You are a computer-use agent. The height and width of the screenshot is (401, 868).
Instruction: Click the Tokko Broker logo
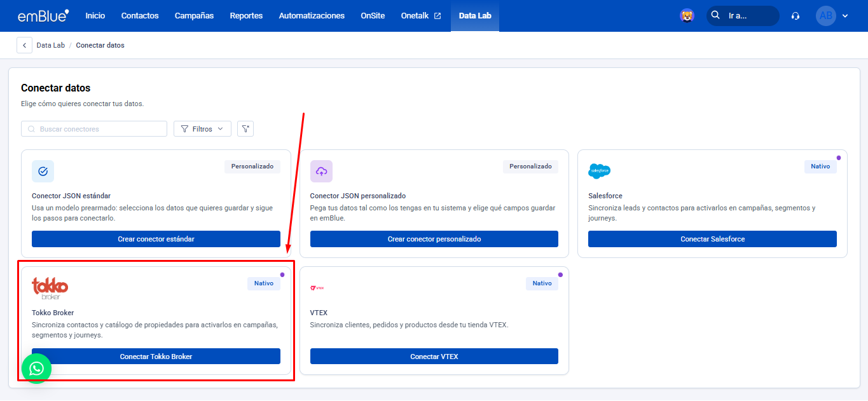(x=50, y=288)
